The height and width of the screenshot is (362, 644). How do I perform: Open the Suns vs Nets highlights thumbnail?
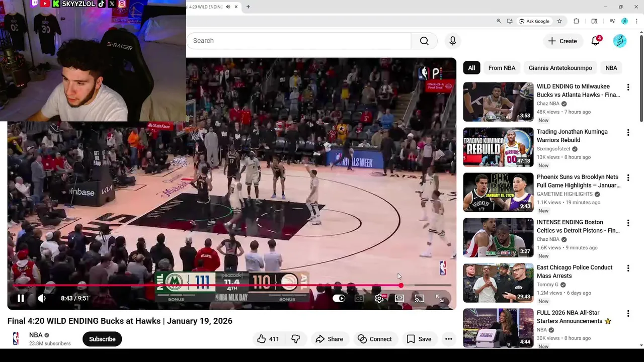pos(498,193)
